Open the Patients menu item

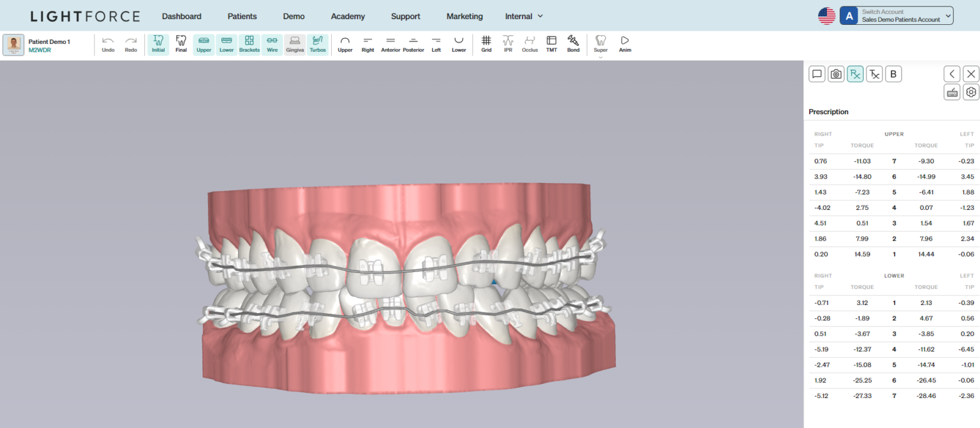coord(242,16)
